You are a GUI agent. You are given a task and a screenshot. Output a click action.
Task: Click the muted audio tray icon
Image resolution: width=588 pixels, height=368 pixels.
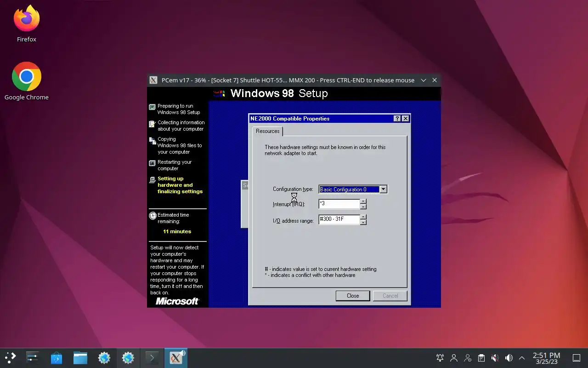coord(495,358)
